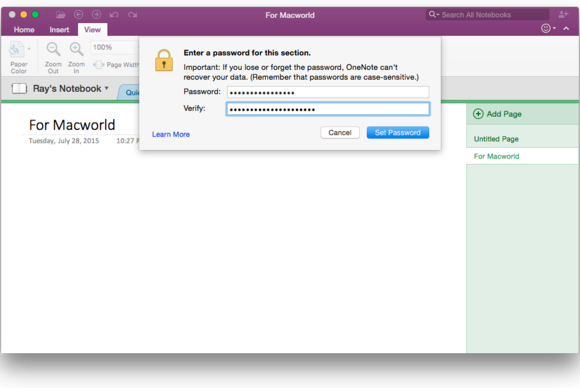This screenshot has width=580, height=388.
Task: Click the Password input field
Action: click(328, 92)
